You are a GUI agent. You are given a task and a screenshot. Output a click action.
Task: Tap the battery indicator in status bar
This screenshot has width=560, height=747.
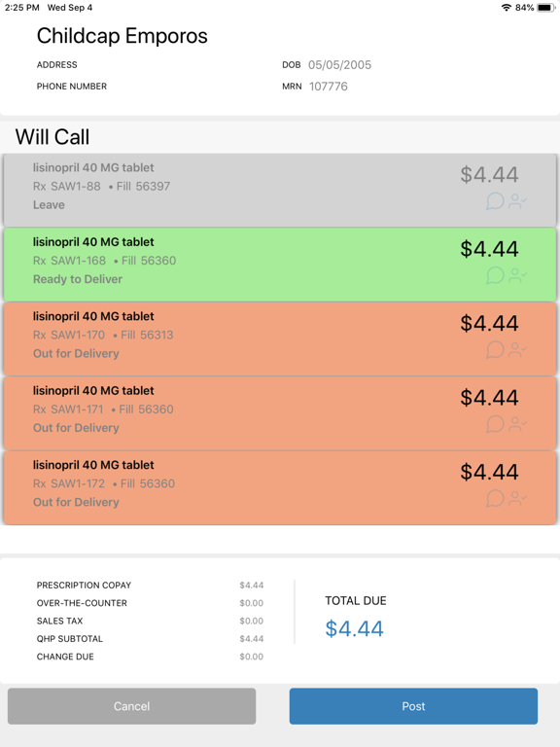(545, 8)
